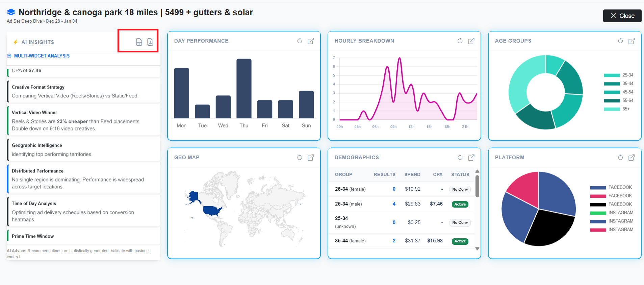Expand the Platform widget

coord(632,158)
